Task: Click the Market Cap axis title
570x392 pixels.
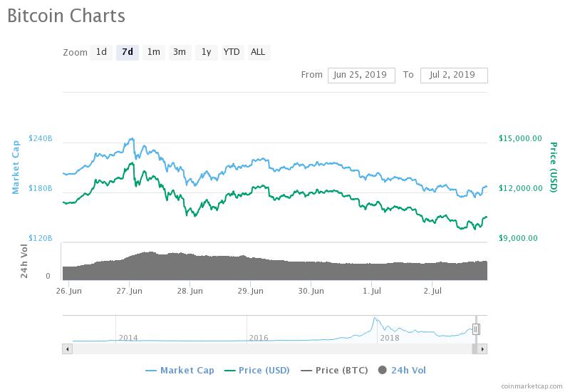Action: click(x=15, y=167)
